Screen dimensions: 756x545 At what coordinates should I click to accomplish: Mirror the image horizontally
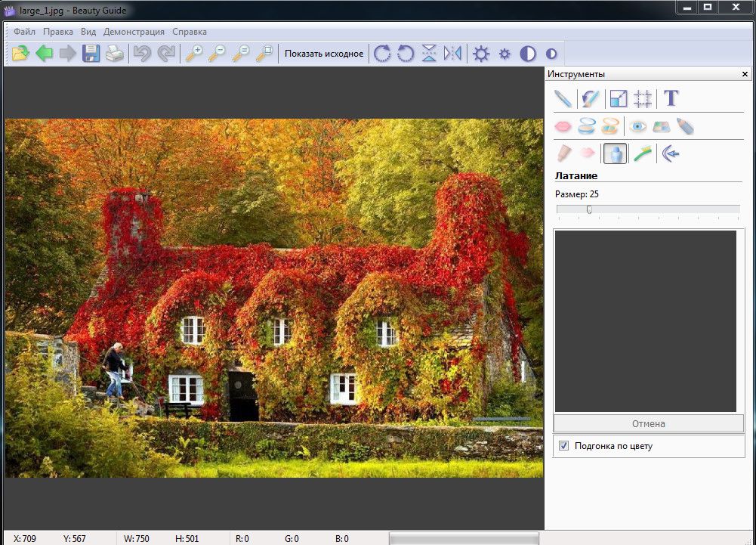[452, 53]
